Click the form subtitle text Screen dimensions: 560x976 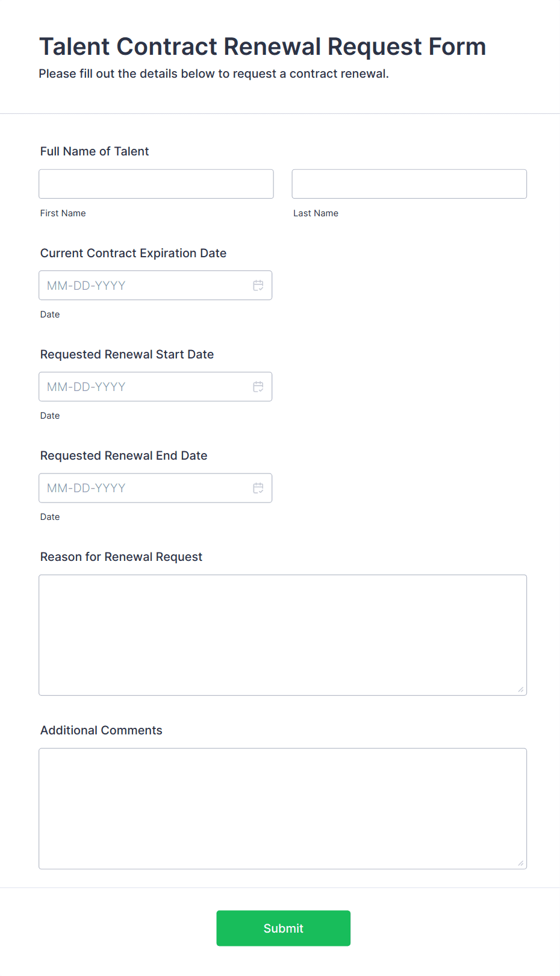tap(214, 74)
